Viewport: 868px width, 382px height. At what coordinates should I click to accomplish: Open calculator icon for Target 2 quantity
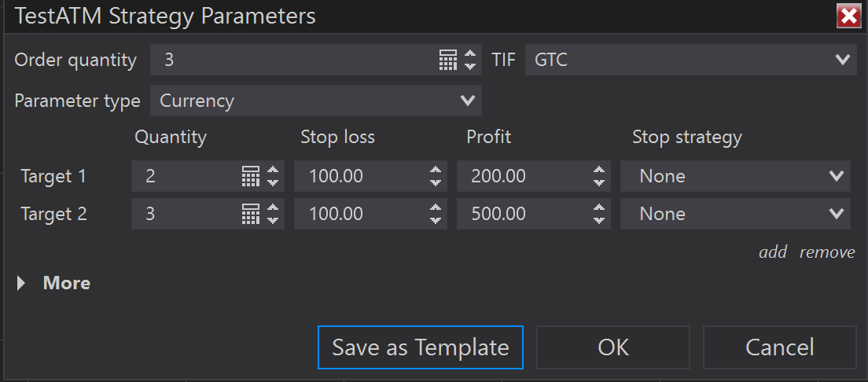point(250,214)
